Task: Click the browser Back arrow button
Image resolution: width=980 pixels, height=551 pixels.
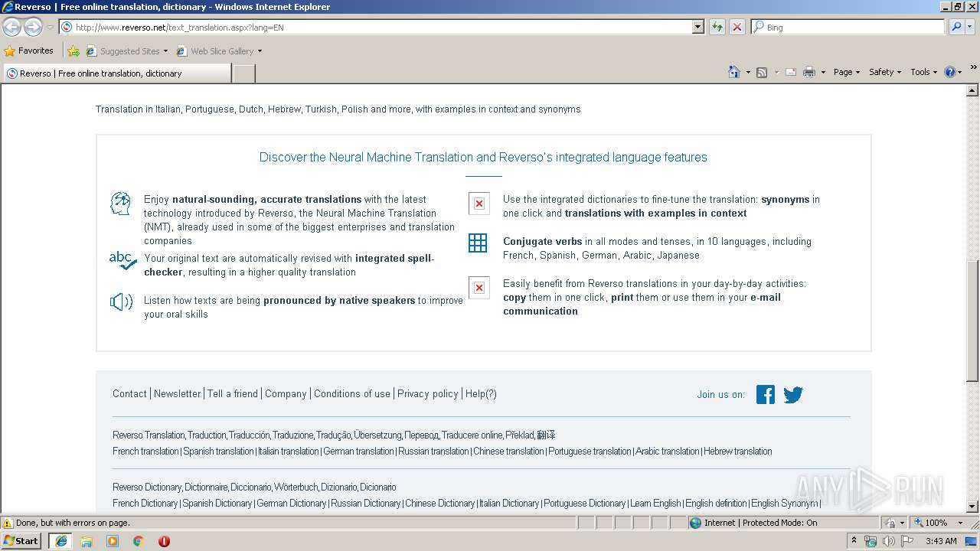Action: [12, 27]
